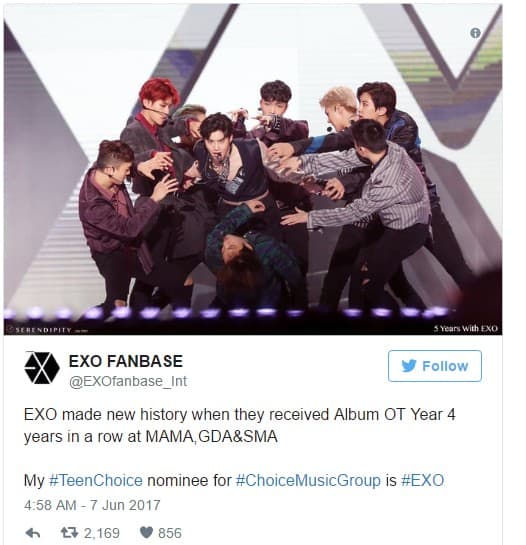Image resolution: width=526 pixels, height=545 pixels.
Task: Click the reply arrow icon
Action: [33, 532]
